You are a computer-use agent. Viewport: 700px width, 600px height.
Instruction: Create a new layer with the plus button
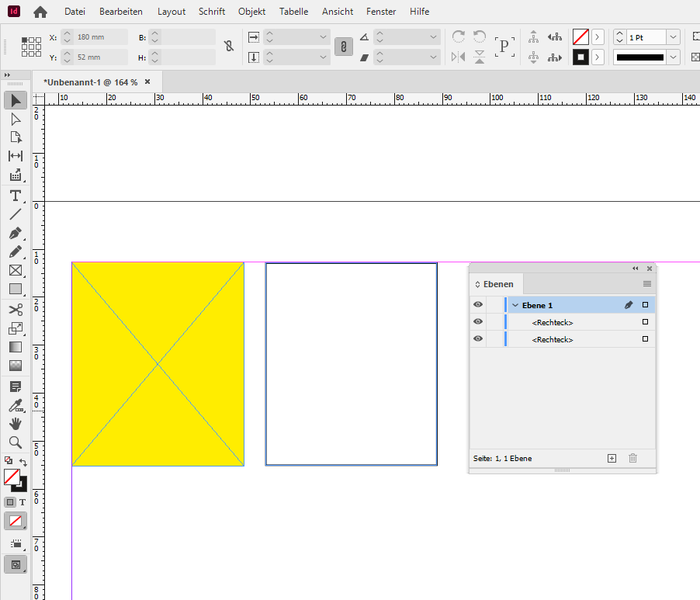pyautogui.click(x=612, y=458)
